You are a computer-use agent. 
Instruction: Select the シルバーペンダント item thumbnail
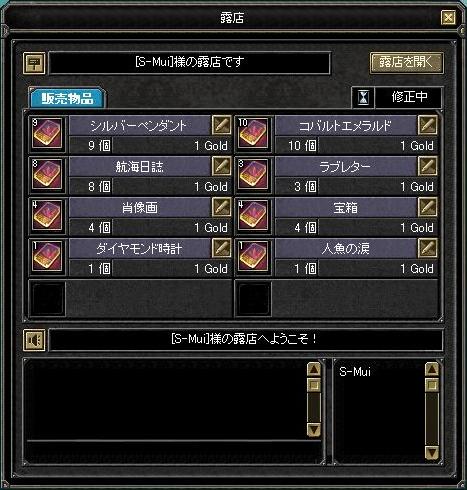(x=47, y=134)
